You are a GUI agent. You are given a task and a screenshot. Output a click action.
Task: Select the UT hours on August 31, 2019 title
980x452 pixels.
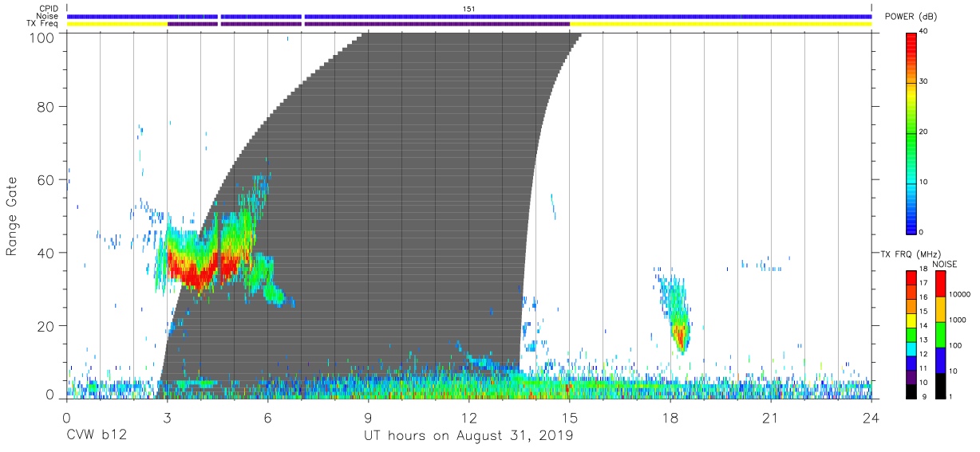tap(468, 435)
